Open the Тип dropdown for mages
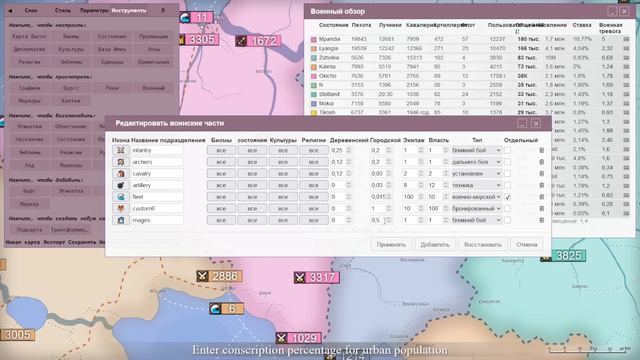This screenshot has width=640, height=360. coord(476,220)
